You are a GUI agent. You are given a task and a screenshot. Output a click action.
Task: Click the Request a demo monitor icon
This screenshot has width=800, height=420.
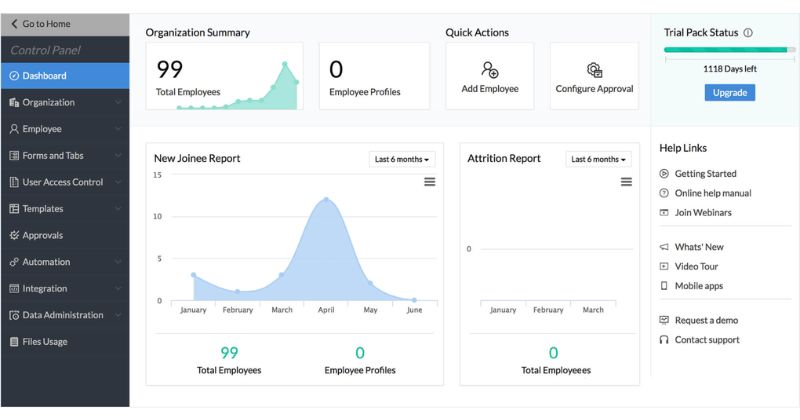(x=664, y=320)
